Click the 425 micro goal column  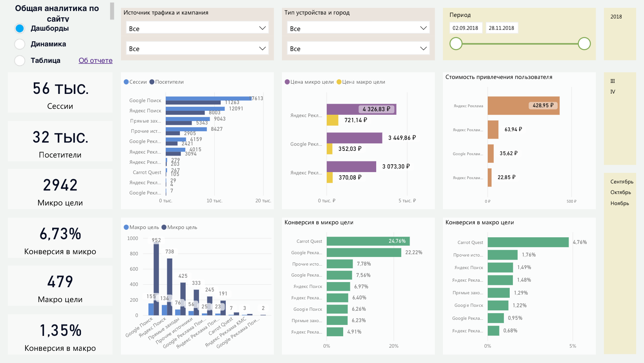coord(183,299)
